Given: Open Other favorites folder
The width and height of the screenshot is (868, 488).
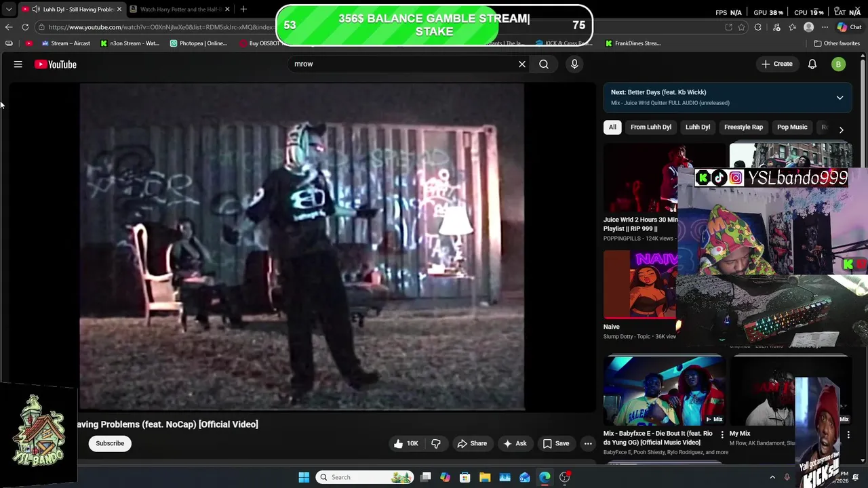Looking at the screenshot, I should click(x=837, y=43).
